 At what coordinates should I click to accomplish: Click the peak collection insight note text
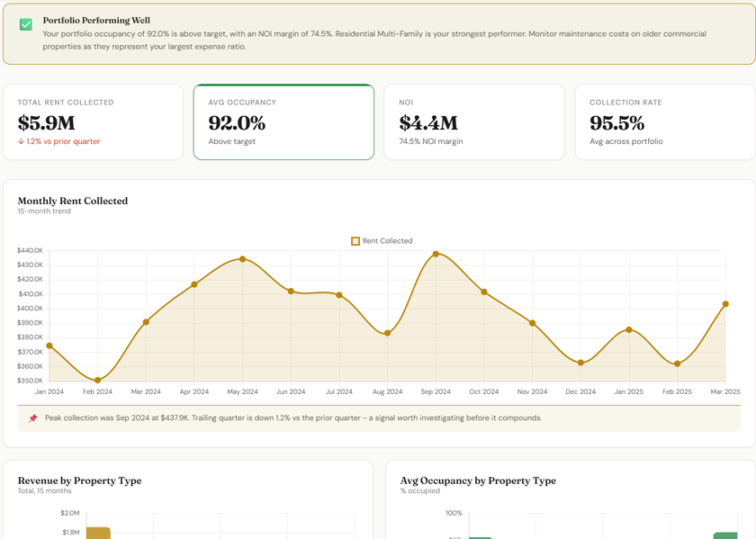click(293, 418)
